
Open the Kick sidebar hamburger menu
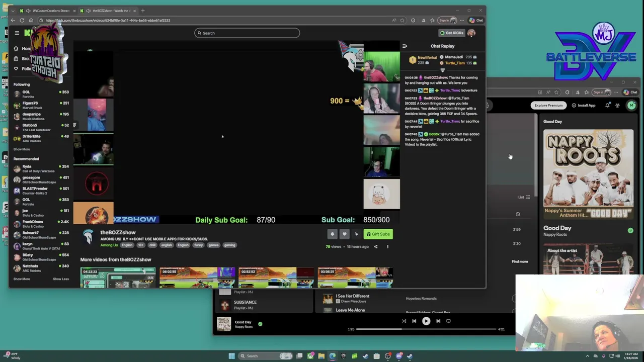click(17, 33)
